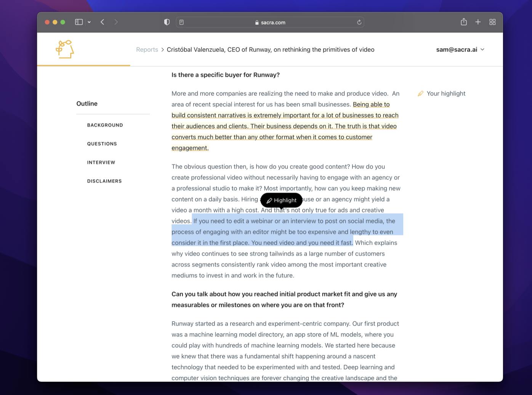The width and height of the screenshot is (532, 395).
Task: Toggle the Safari sidebar
Action: pos(79,22)
